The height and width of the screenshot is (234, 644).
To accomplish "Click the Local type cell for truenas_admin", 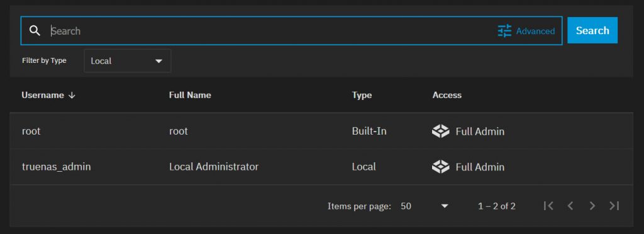I will coord(364,167).
